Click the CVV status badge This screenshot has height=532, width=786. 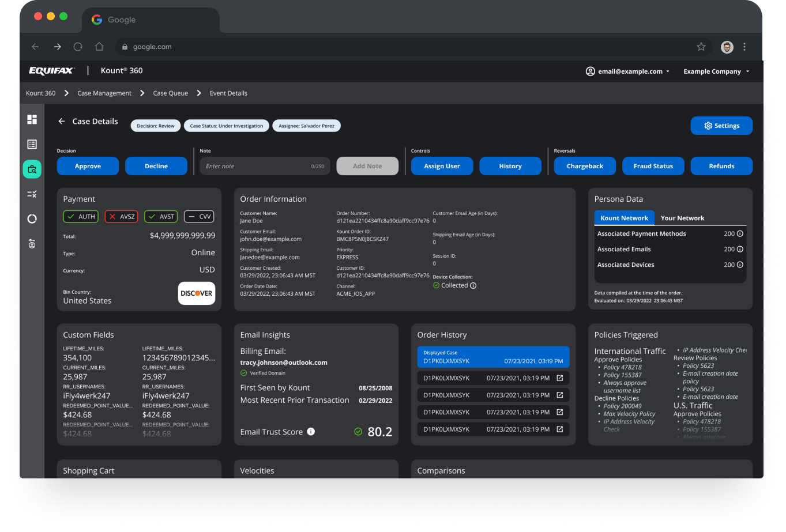point(199,217)
